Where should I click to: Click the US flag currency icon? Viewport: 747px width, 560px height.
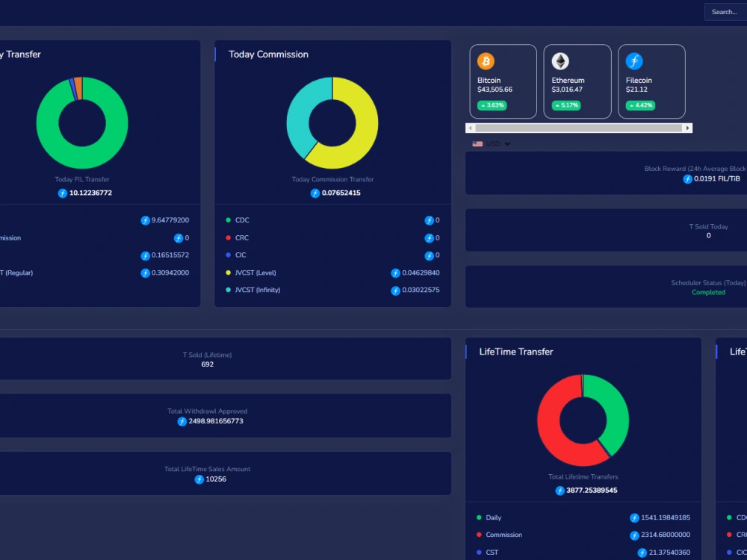coord(477,144)
